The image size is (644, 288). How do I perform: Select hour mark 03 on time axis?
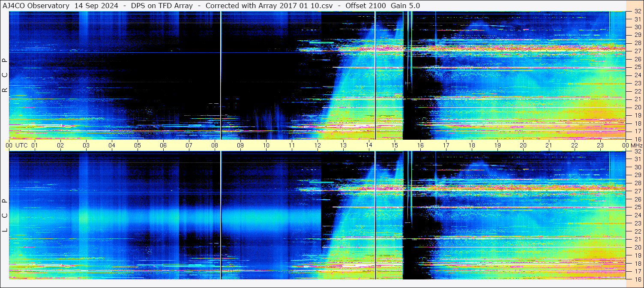(86, 145)
